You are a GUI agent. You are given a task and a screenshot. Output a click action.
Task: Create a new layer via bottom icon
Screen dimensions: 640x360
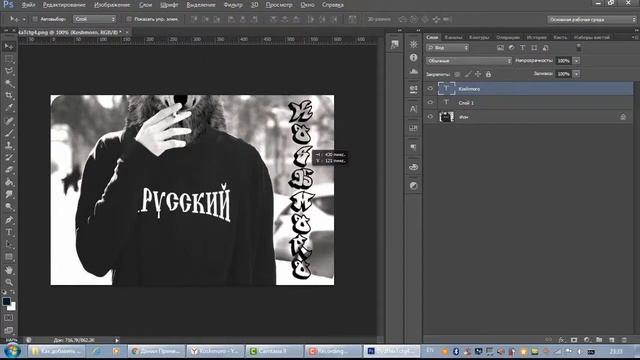click(x=612, y=340)
